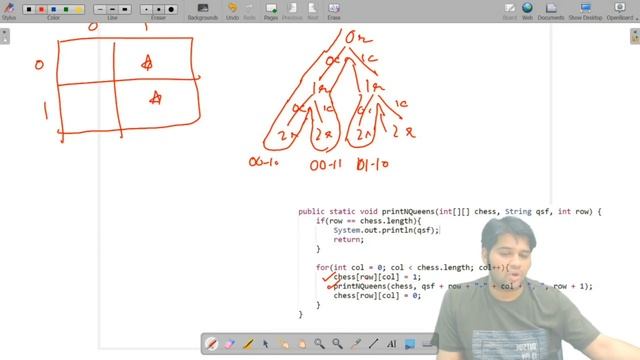Undo the last stroke
The height and width of the screenshot is (360, 640).
(232, 11)
